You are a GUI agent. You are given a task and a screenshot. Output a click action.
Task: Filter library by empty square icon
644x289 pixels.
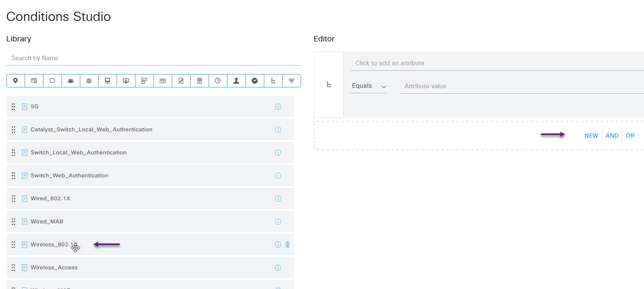point(52,81)
